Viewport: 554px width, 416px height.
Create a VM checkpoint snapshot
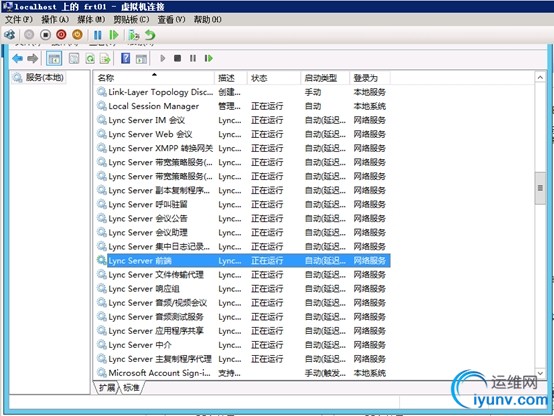click(x=134, y=35)
